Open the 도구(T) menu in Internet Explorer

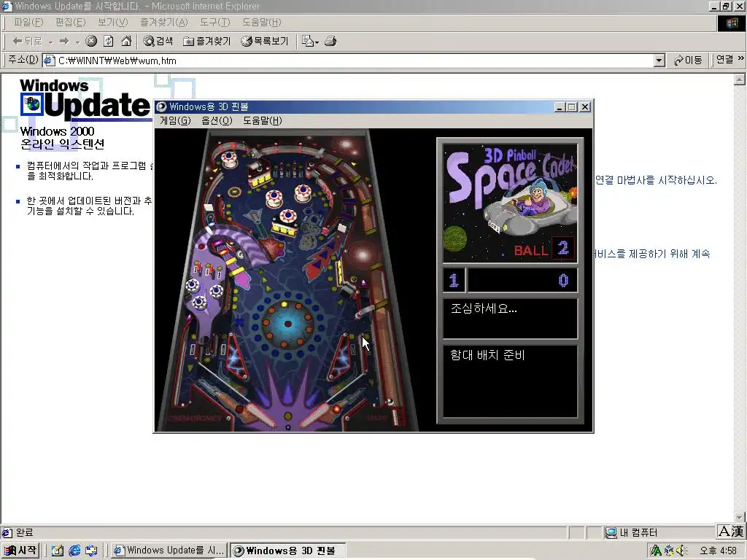215,23
